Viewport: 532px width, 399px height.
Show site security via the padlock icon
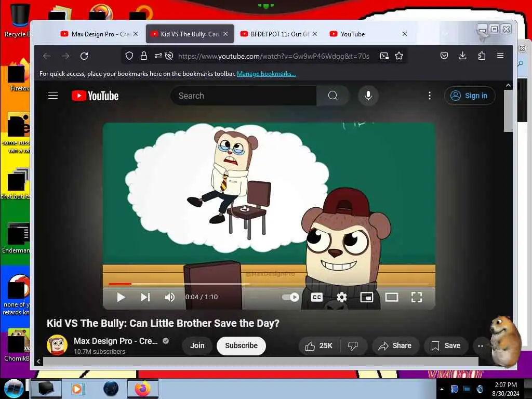click(144, 56)
